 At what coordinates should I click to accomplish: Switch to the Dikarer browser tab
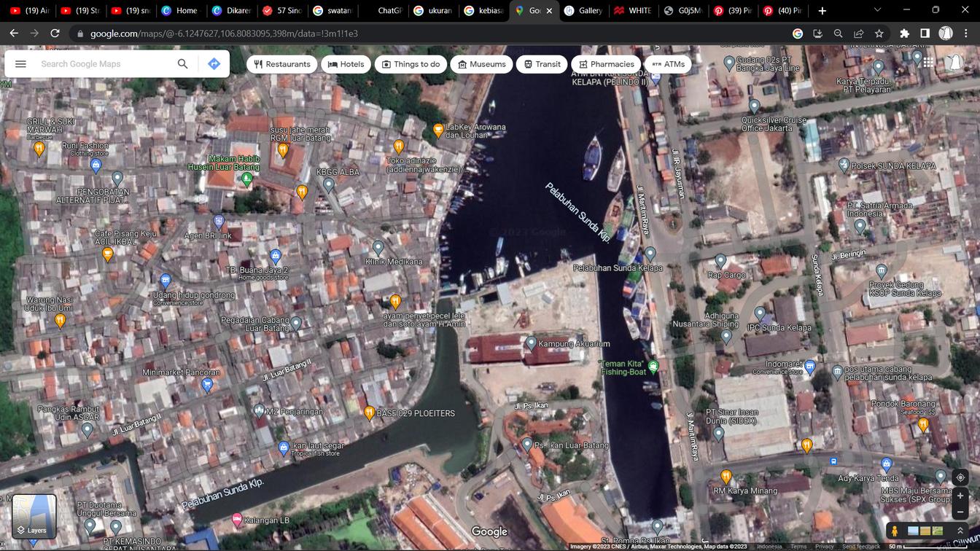230,10
